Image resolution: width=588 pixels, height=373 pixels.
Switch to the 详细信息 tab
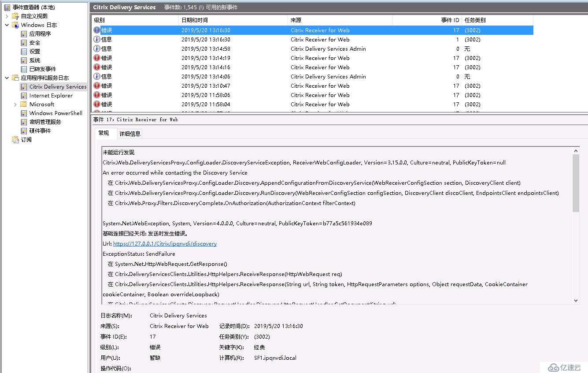130,134
